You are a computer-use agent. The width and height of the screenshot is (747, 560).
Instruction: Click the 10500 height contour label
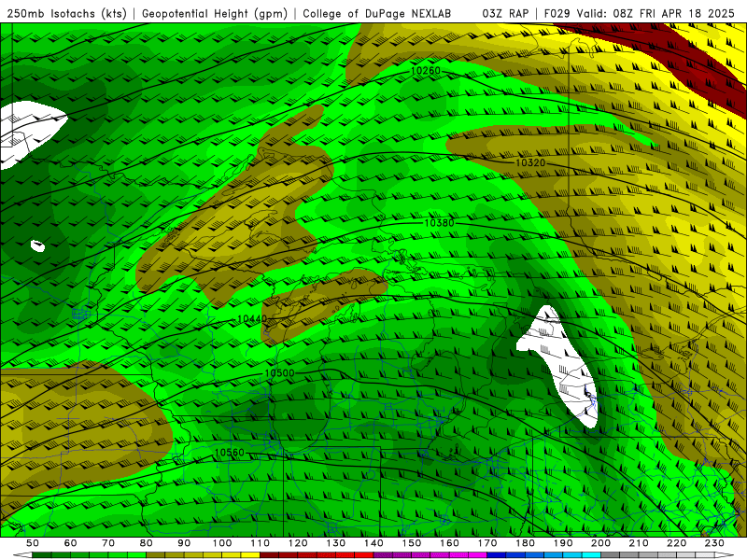(x=279, y=373)
